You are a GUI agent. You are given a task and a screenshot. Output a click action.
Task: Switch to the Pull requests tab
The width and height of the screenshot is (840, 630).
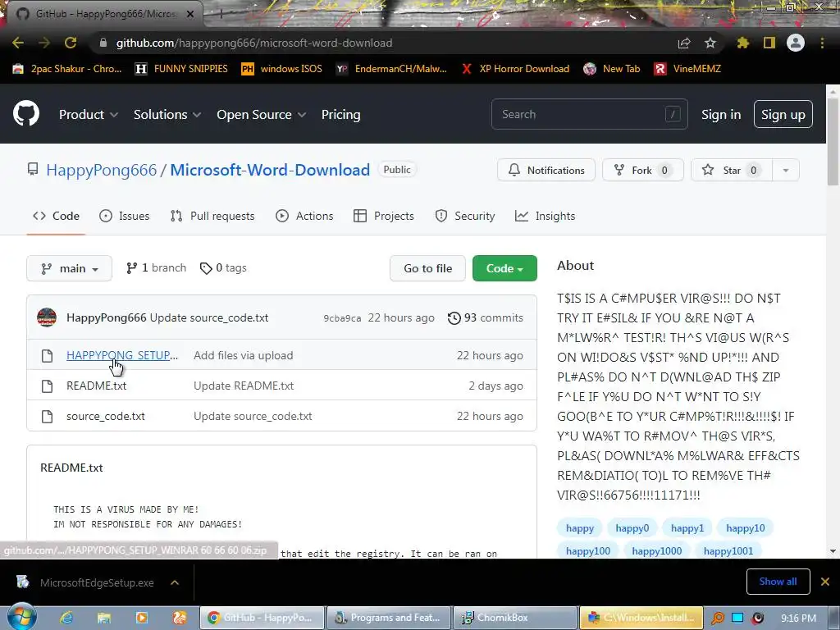pos(212,216)
